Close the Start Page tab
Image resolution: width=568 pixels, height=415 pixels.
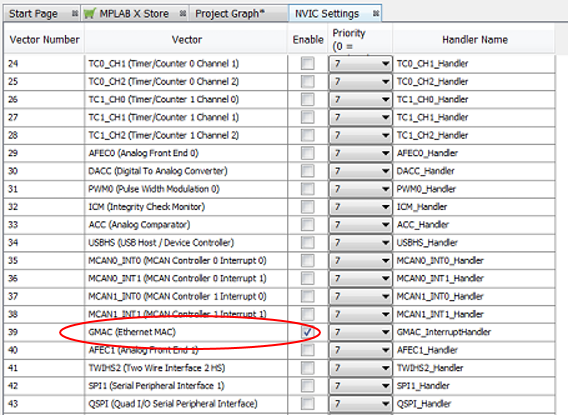click(75, 14)
